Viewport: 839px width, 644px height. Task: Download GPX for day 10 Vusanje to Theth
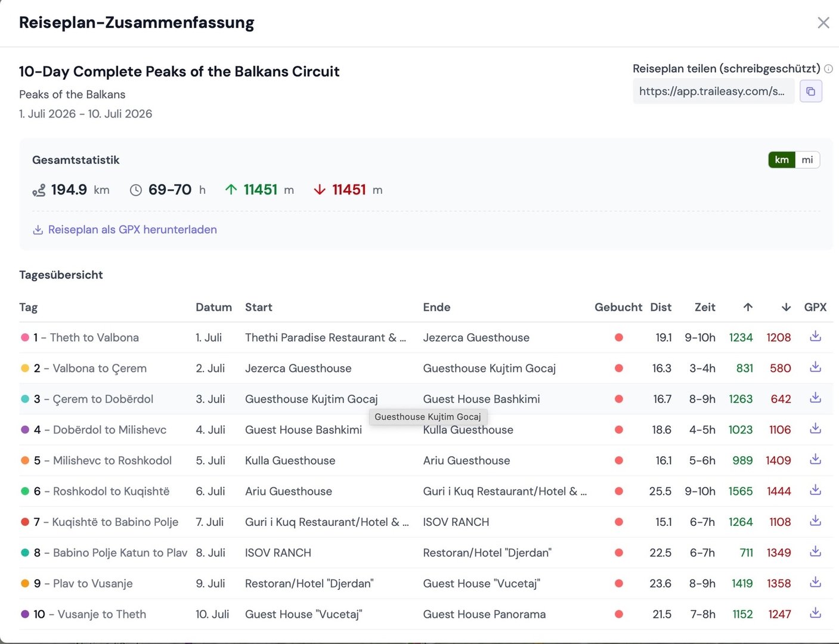pyautogui.click(x=815, y=613)
